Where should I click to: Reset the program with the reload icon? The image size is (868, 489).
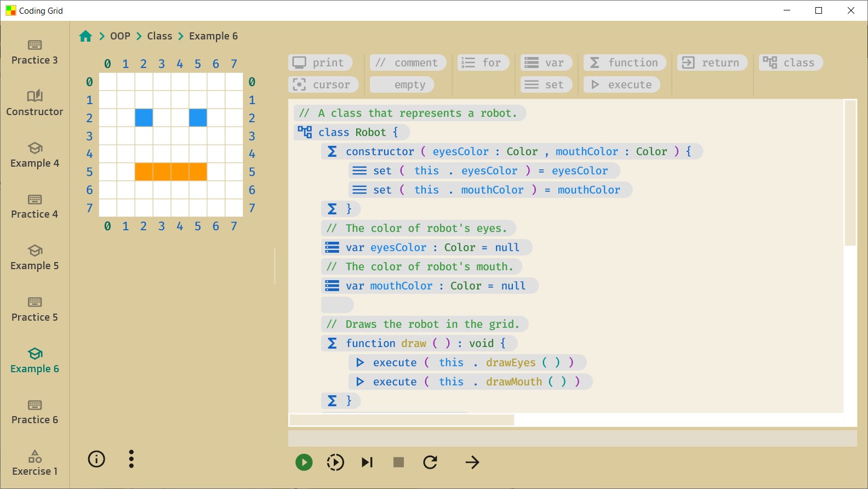pos(430,463)
